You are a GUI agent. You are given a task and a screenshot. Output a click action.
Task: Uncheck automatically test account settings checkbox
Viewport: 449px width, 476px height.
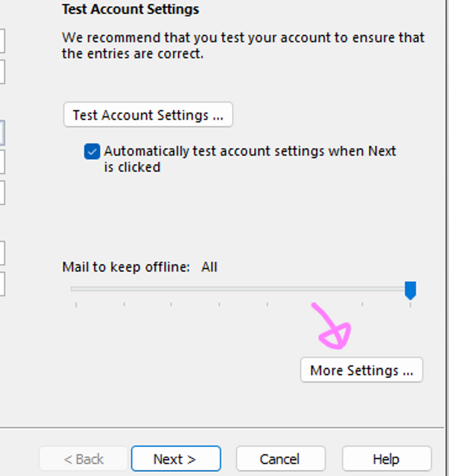pyautogui.click(x=92, y=151)
